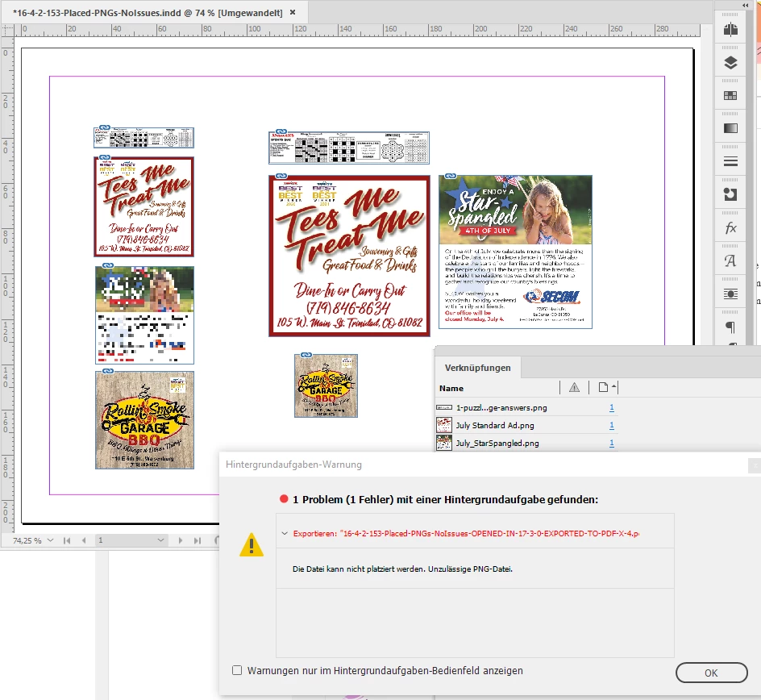Go to first page button
The height and width of the screenshot is (700, 761).
[x=67, y=540]
